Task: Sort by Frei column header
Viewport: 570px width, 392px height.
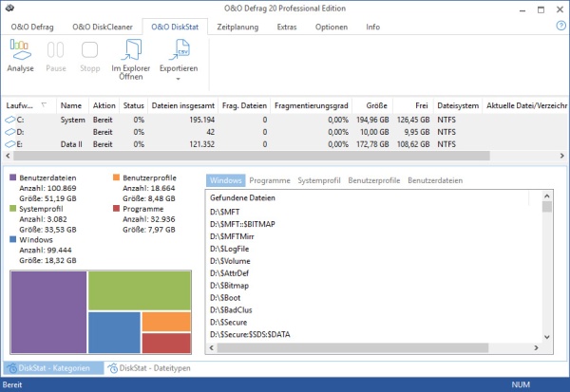Action: (x=413, y=105)
